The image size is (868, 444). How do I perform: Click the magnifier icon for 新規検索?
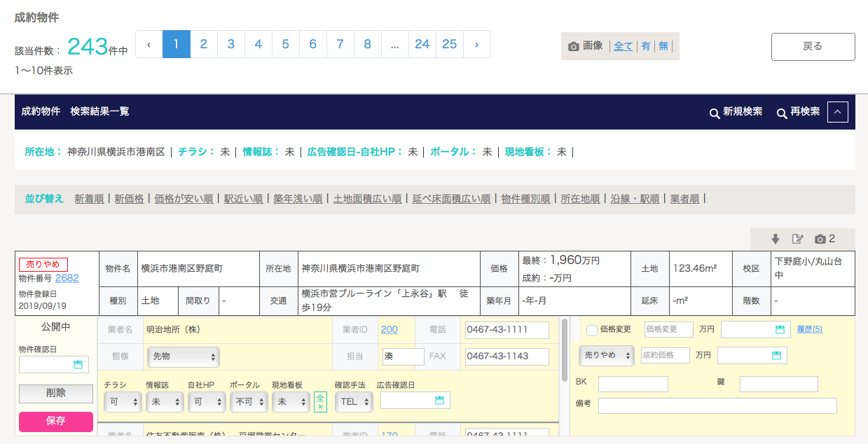[x=715, y=113]
